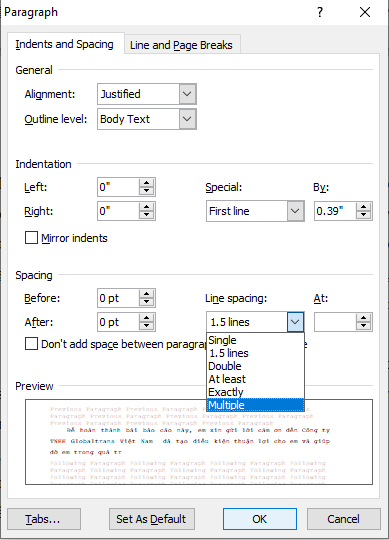This screenshot has width=389, height=540.
Task: Open the Tabs... dialog button
Action: [x=44, y=519]
